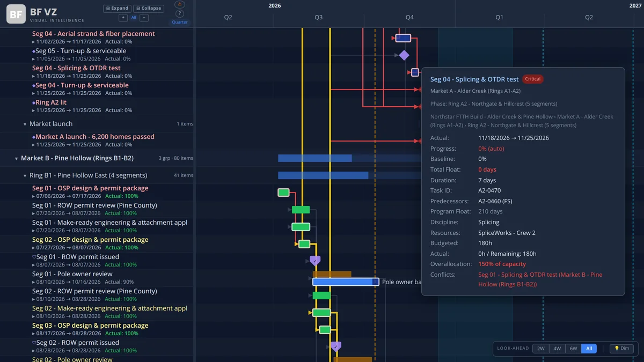This screenshot has height=362, width=644.
Task: Select Seg 01 OSP design green task bar
Action: tap(283, 193)
